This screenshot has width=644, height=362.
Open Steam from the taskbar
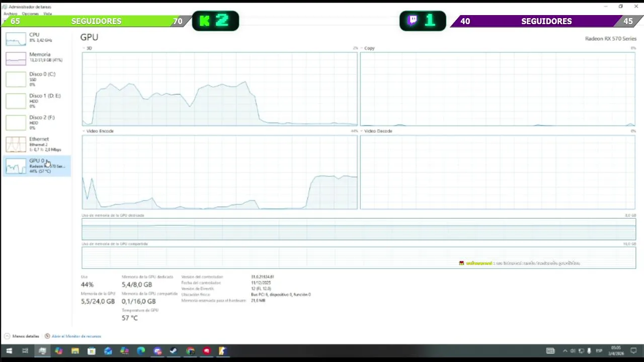pyautogui.click(x=174, y=351)
